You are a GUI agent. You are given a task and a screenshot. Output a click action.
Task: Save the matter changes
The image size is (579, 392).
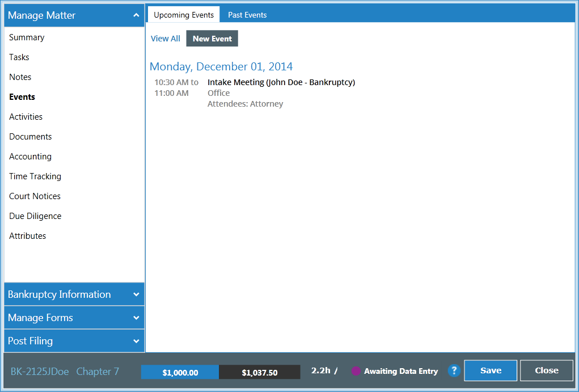490,370
